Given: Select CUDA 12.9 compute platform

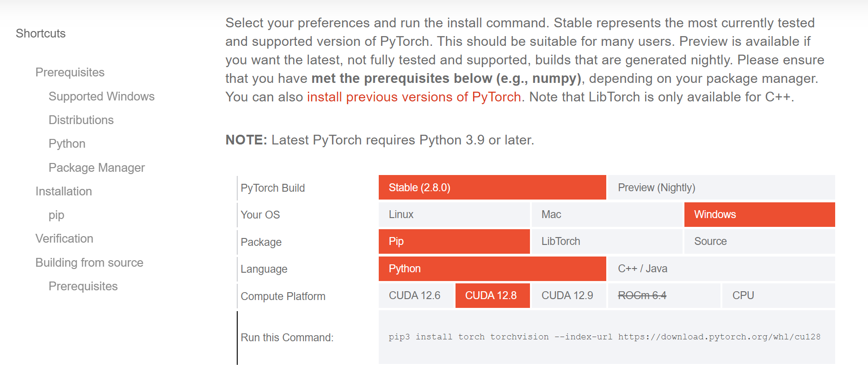Looking at the screenshot, I should point(568,295).
